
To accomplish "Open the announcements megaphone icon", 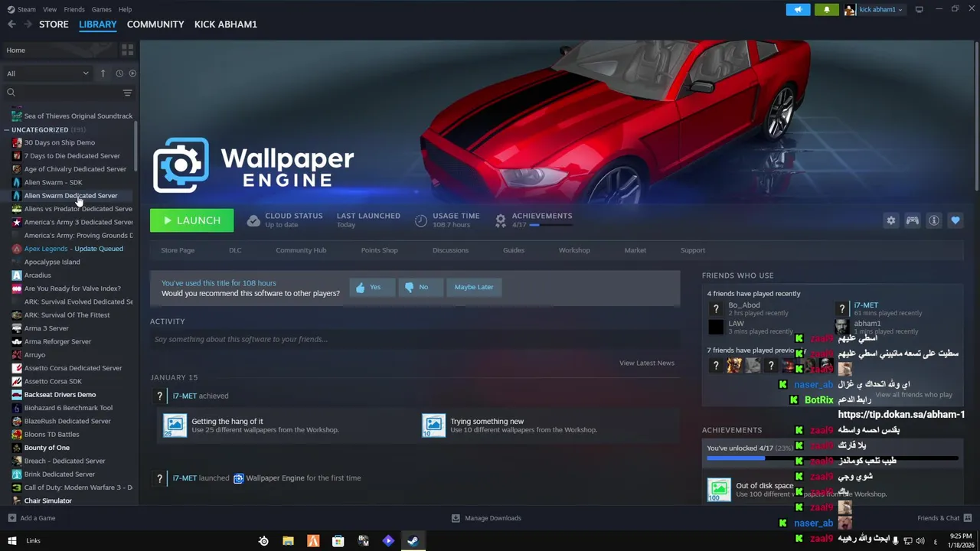I will pyautogui.click(x=798, y=9).
